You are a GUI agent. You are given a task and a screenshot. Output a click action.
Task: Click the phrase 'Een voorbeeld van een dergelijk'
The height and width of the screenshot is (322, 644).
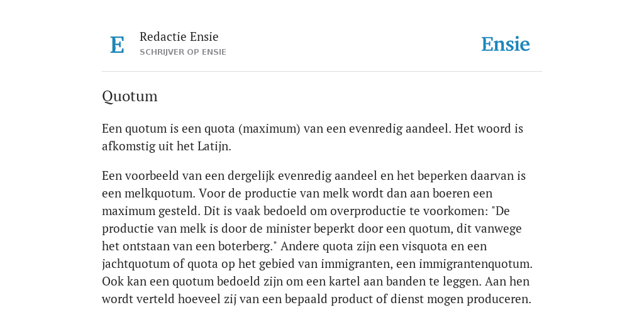[188, 176]
